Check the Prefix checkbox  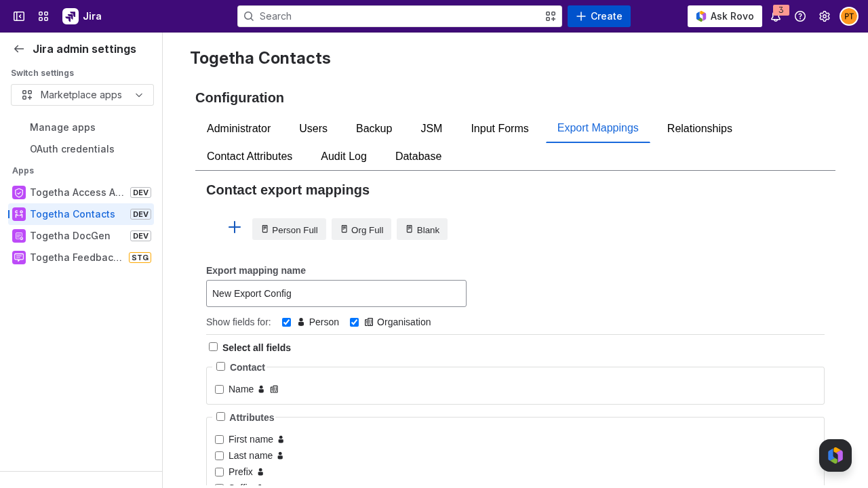coord(219,472)
